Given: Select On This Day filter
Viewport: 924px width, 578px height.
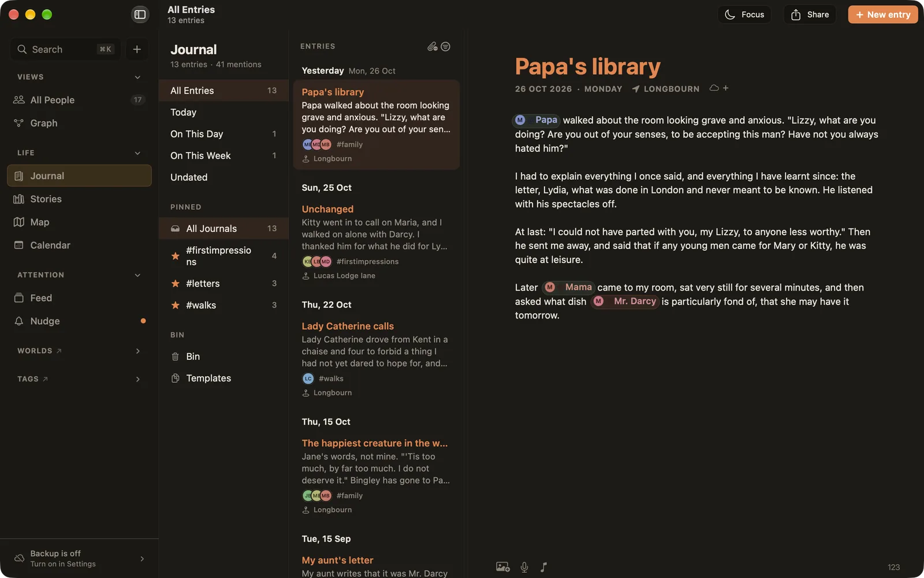Looking at the screenshot, I should click(223, 134).
